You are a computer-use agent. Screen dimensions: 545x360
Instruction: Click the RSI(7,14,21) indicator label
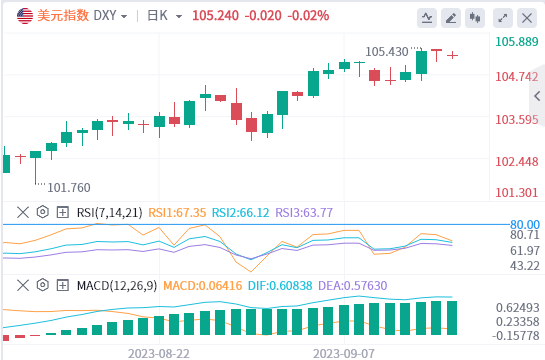[x=109, y=212]
